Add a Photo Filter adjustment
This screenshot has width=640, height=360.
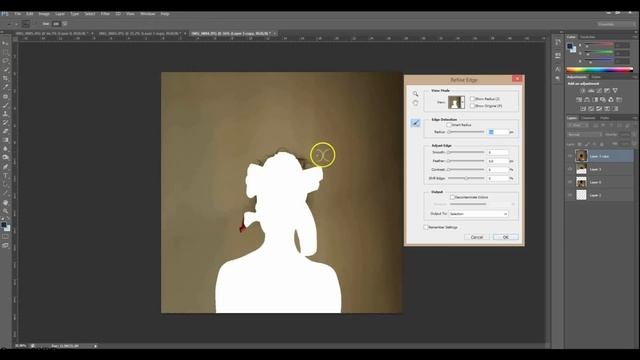[x=603, y=100]
